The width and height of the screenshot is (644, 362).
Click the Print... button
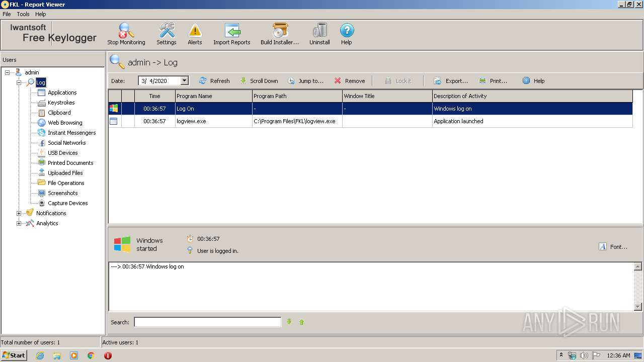coord(493,80)
